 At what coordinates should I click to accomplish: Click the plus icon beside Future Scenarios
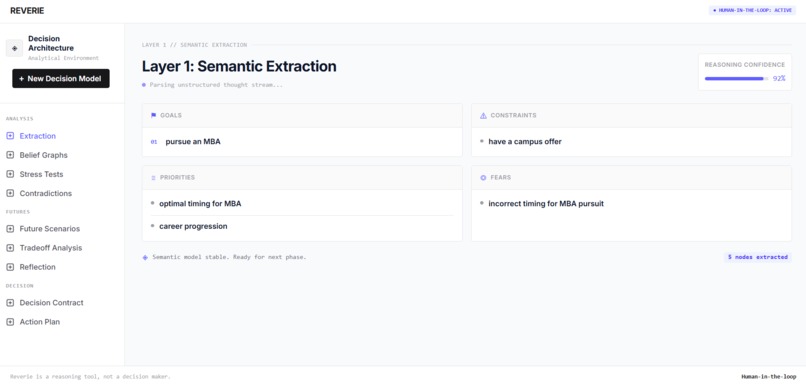coord(10,229)
